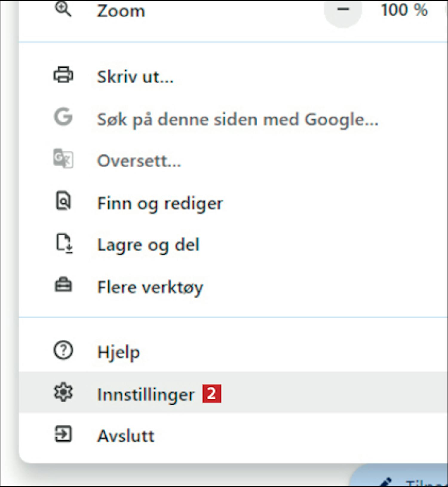Image resolution: width=448 pixels, height=487 pixels.
Task: Select Søk på denne siden med Google
Action: point(233,119)
